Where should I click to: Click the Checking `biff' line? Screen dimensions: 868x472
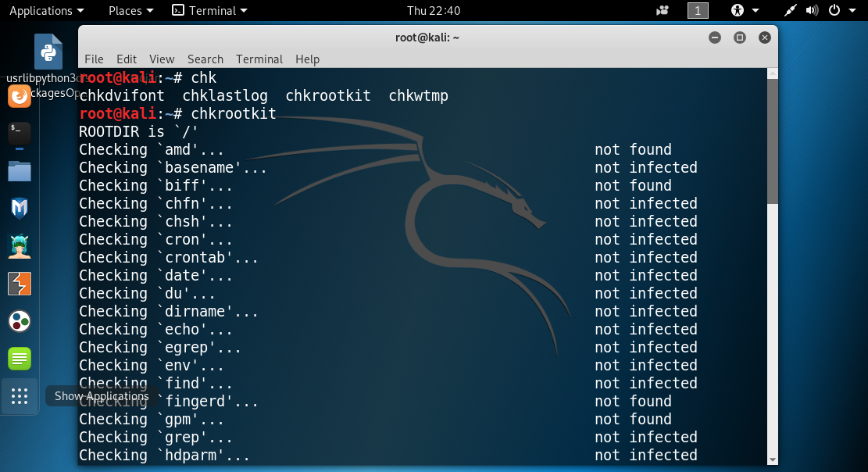point(155,185)
